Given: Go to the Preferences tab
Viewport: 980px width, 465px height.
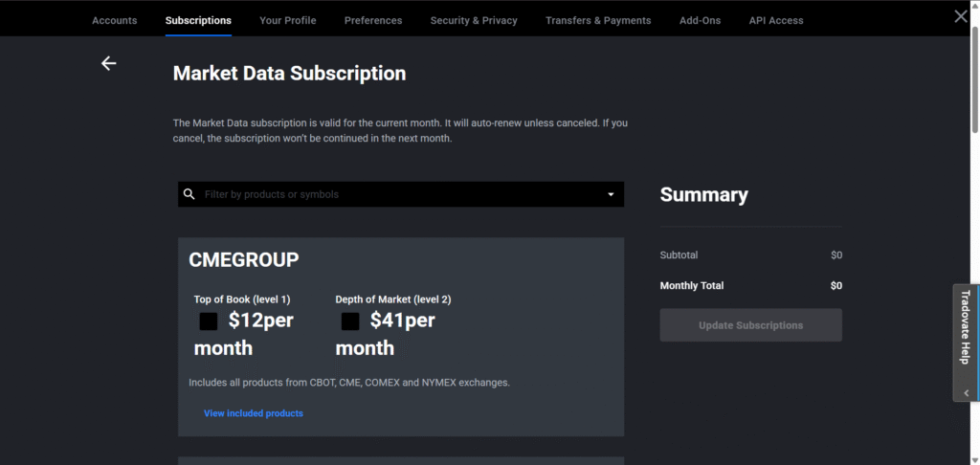Looking at the screenshot, I should tap(373, 20).
